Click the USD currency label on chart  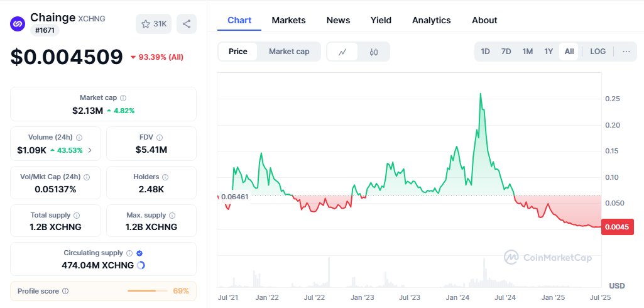click(617, 286)
